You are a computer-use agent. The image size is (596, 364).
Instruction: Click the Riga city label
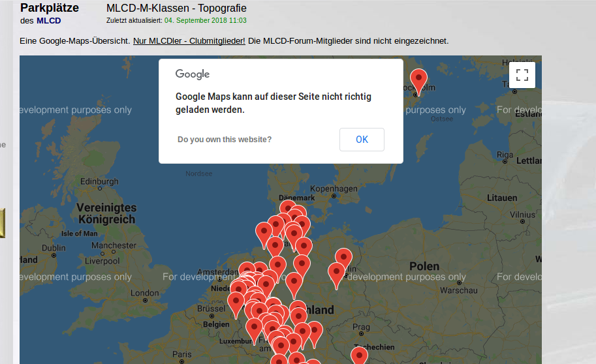point(505,155)
